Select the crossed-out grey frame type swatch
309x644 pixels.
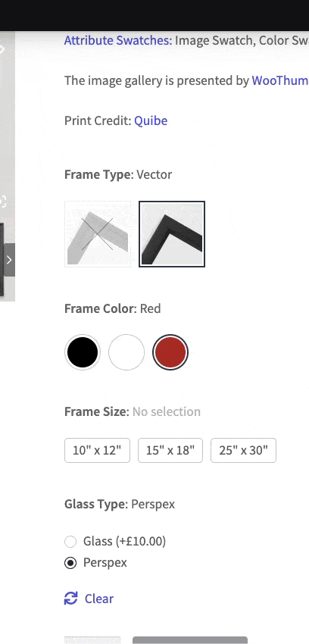98,234
